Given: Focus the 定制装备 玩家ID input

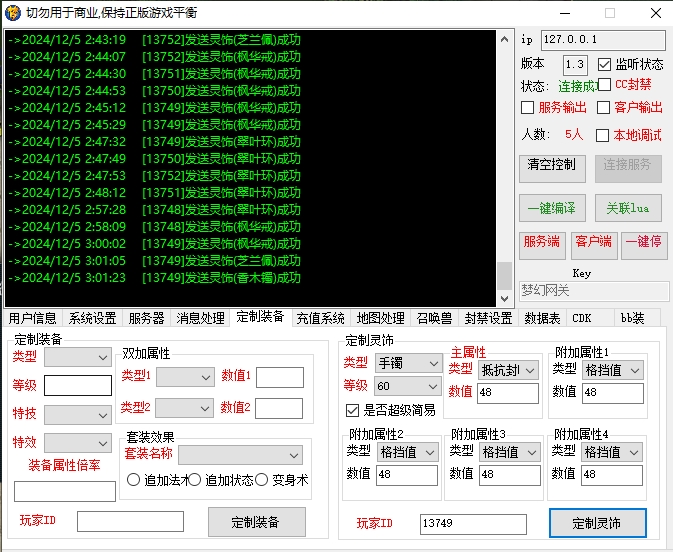Looking at the screenshot, I should [130, 522].
